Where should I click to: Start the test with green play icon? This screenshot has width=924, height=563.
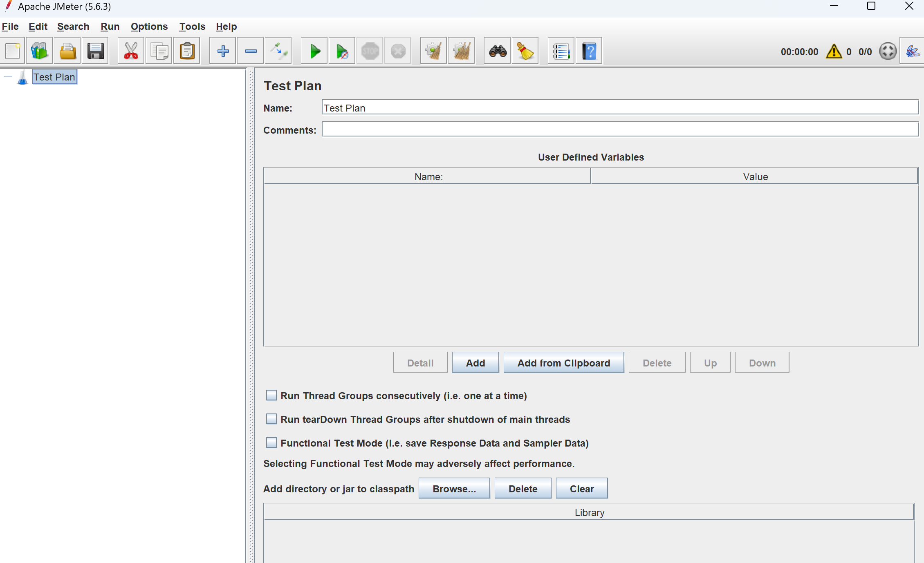click(x=314, y=51)
